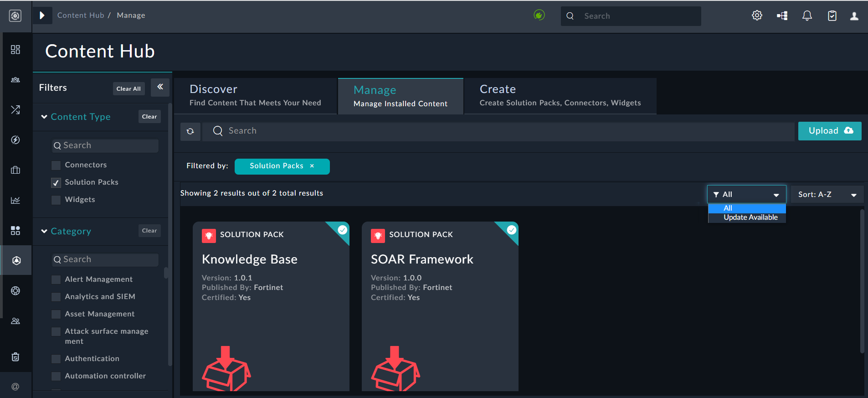Open the flow diagram icon beside the gear
Viewport: 868px width, 398px height.
coord(782,16)
